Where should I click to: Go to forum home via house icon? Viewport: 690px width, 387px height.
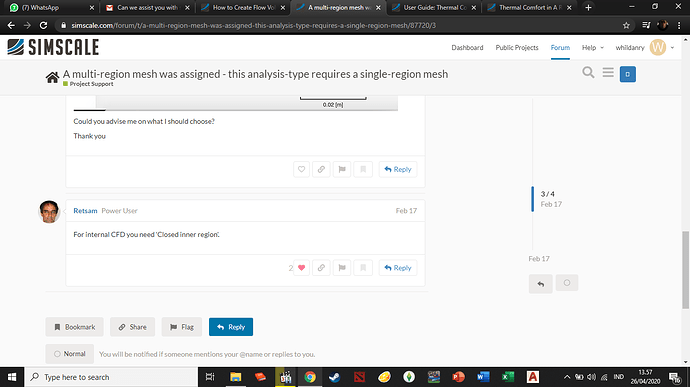pyautogui.click(x=52, y=77)
